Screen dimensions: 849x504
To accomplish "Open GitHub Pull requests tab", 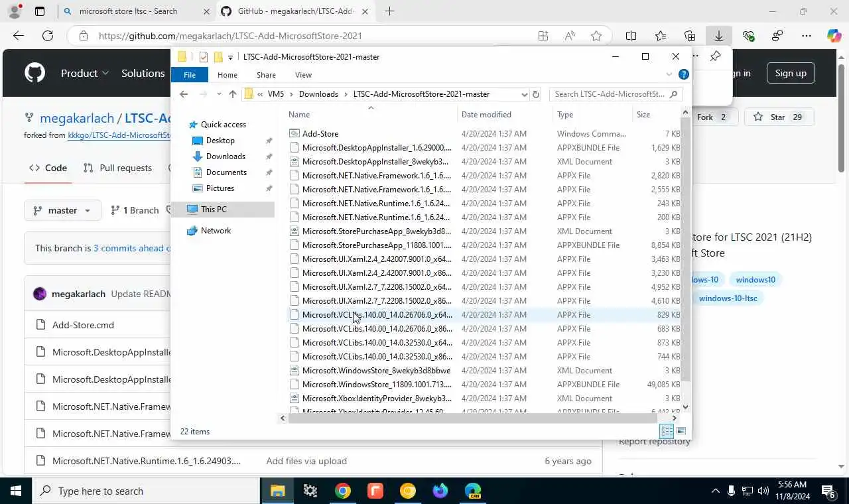I will tap(117, 168).
